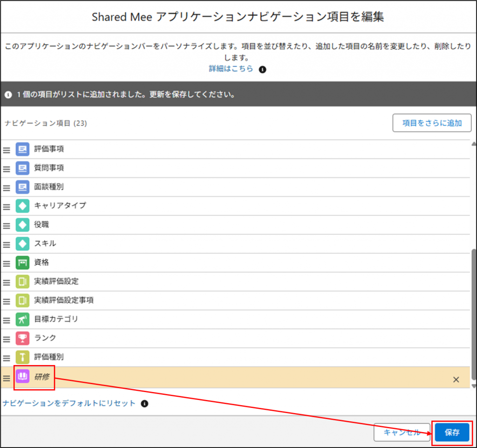Remove 研修 item with X button
This screenshot has height=448, width=477.
coord(456,379)
